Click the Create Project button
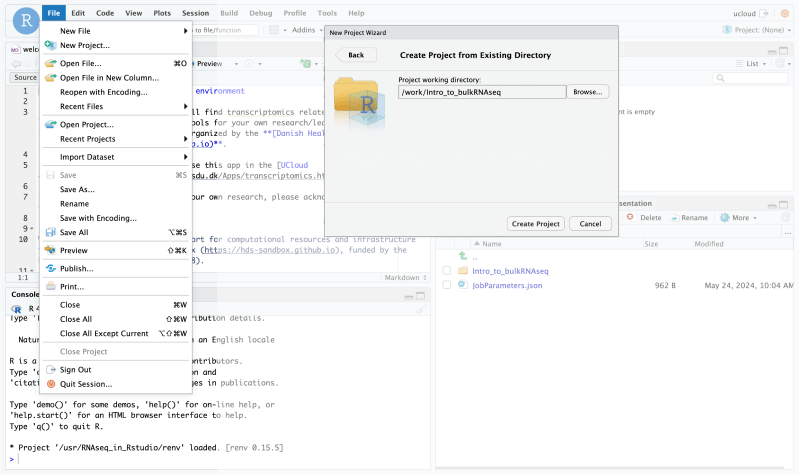The image size is (799, 475). [536, 224]
